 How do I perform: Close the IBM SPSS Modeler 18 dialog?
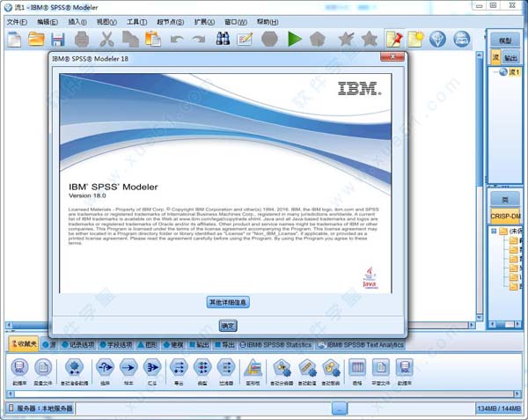point(392,56)
